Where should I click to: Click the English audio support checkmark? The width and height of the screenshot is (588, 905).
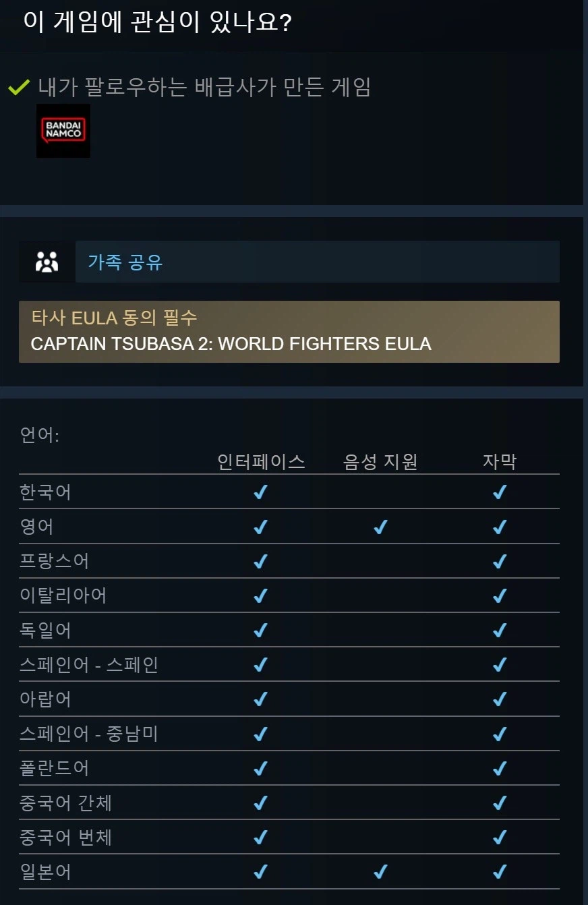pos(380,527)
